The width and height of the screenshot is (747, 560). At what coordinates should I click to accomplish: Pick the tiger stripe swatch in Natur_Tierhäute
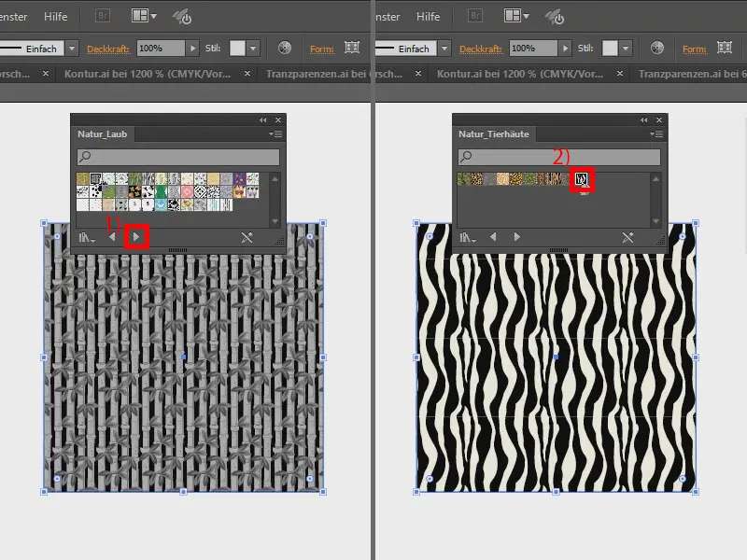coord(555,179)
